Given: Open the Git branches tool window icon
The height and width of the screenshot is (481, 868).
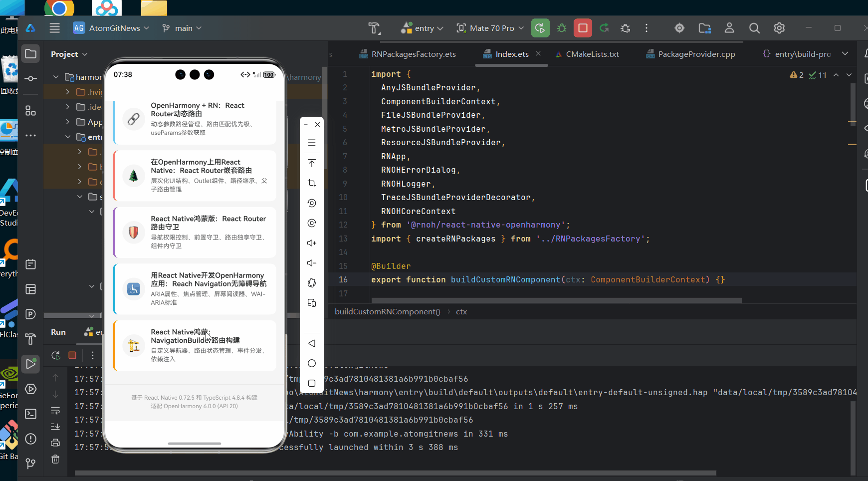Looking at the screenshot, I should point(30,464).
